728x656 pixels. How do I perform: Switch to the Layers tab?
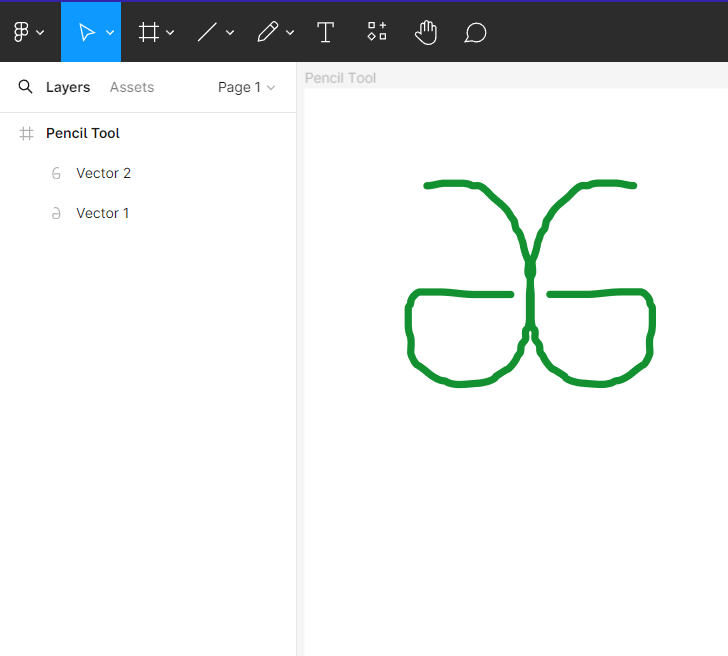68,87
